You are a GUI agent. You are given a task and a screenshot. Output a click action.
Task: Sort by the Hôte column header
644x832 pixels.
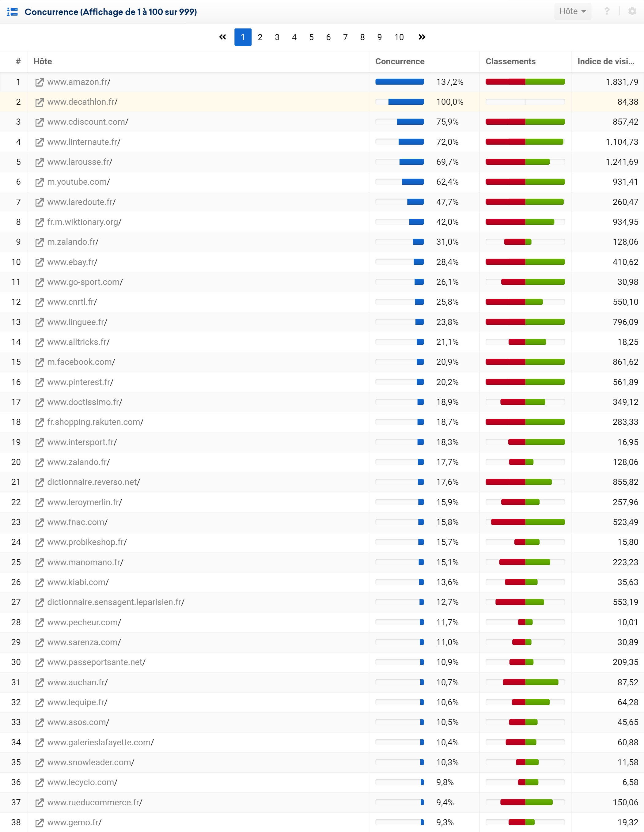tap(43, 61)
